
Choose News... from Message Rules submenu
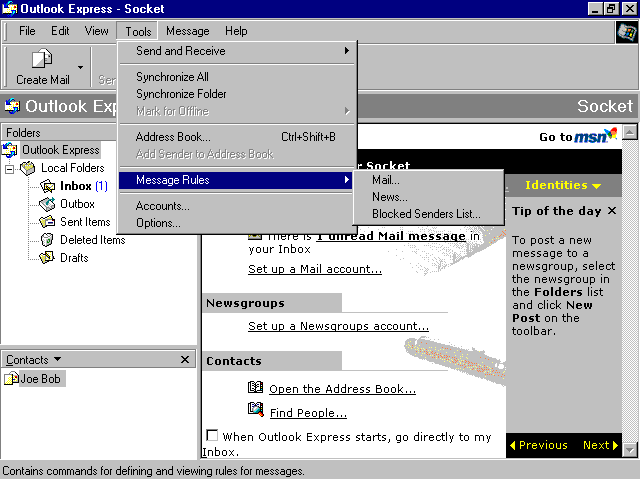point(428,197)
